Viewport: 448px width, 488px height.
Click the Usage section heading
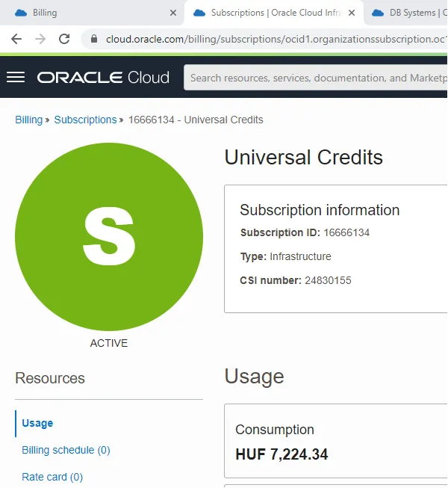coord(255,377)
